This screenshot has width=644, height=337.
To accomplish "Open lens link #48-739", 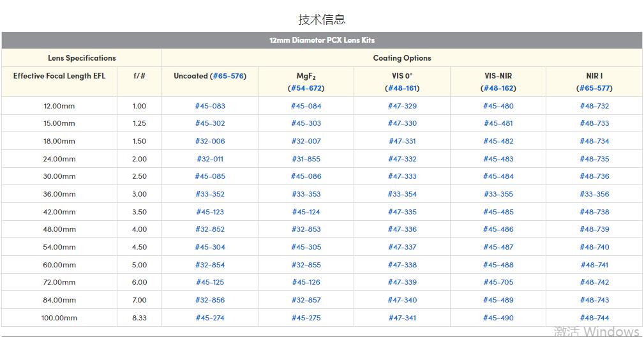I will (x=594, y=230).
